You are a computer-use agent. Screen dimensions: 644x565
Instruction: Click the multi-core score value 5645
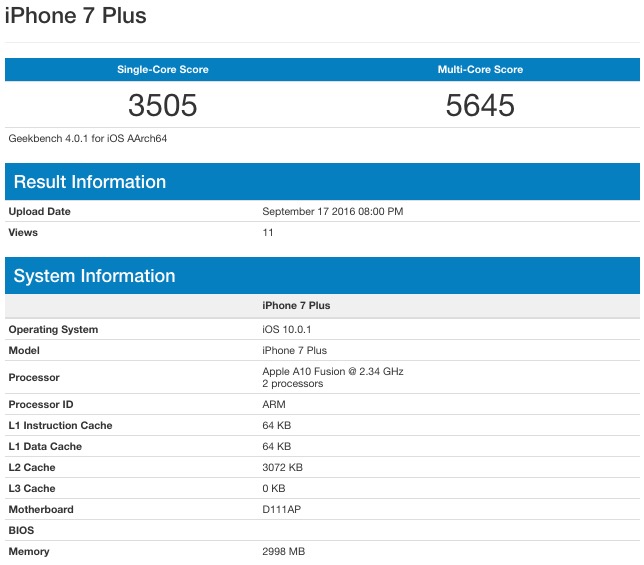click(x=480, y=105)
